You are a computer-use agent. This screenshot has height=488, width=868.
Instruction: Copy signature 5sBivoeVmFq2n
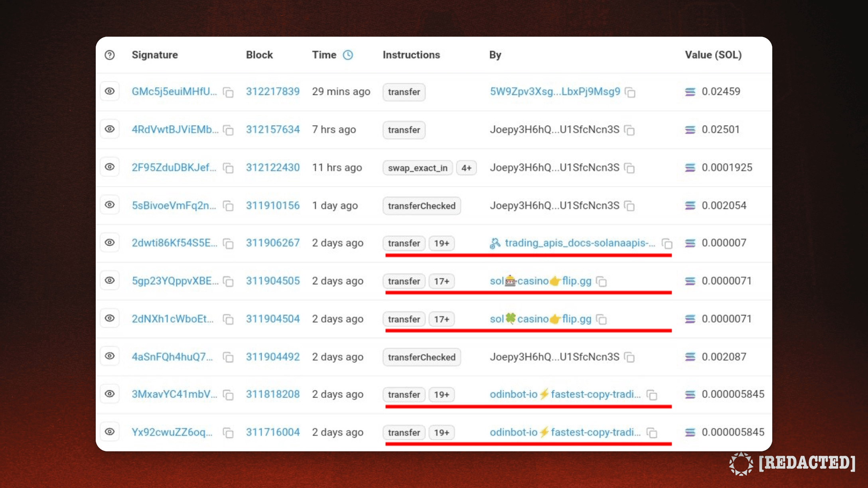pyautogui.click(x=228, y=206)
